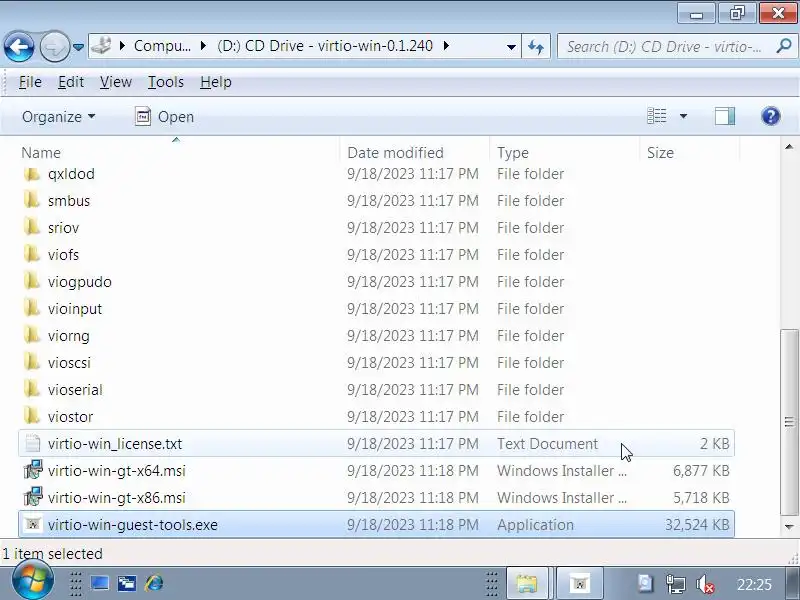Select the vioserial folder icon
Image resolution: width=800 pixels, height=600 pixels.
coord(32,390)
